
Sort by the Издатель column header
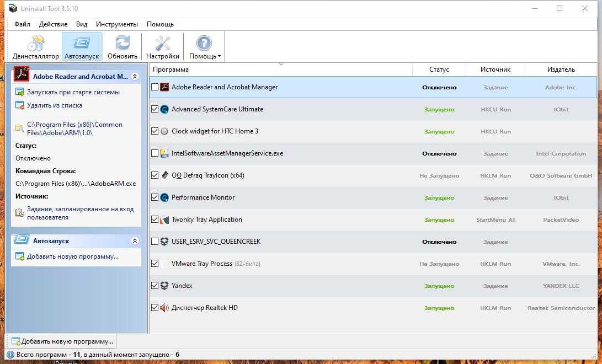[561, 69]
